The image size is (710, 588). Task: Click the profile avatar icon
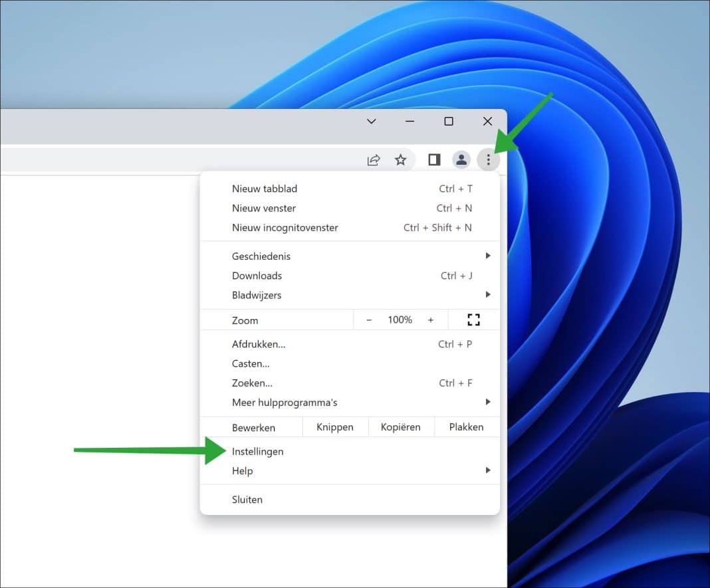tap(461, 159)
